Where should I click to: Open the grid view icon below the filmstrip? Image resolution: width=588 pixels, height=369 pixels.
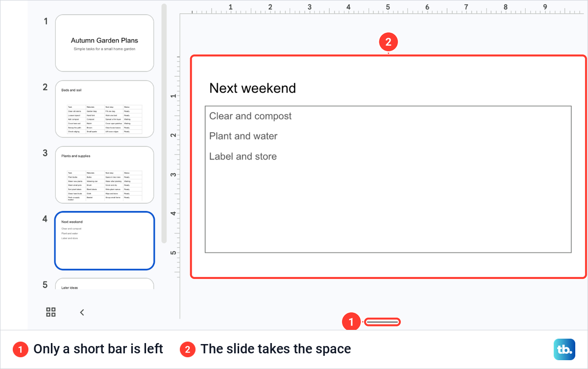(x=51, y=312)
